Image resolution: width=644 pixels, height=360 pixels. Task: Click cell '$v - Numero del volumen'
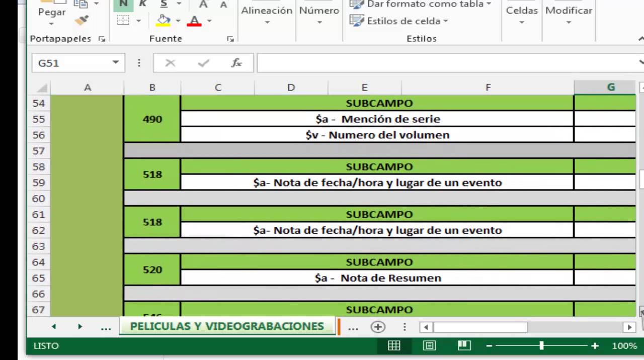377,135
